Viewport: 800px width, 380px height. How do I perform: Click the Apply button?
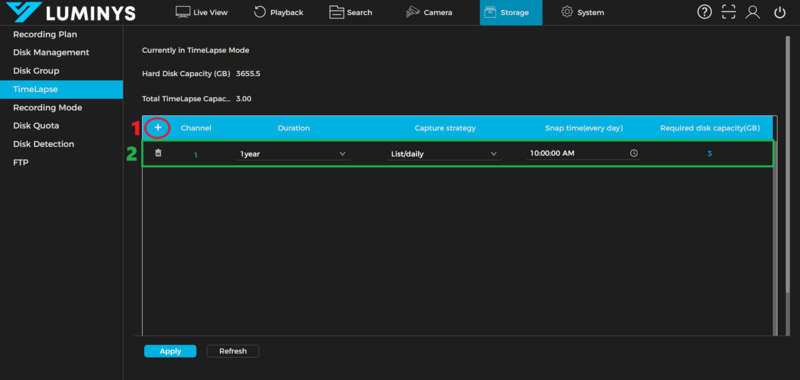coord(170,351)
